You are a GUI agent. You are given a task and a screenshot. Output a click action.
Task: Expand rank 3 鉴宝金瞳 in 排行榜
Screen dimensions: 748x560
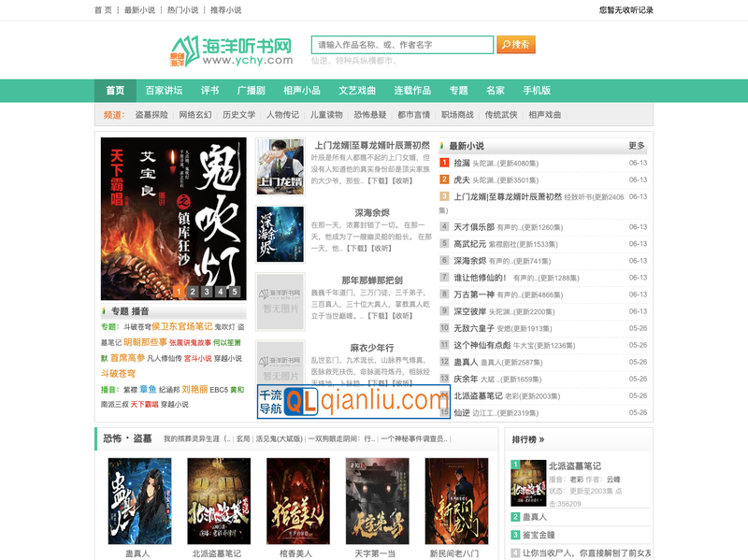(x=538, y=535)
